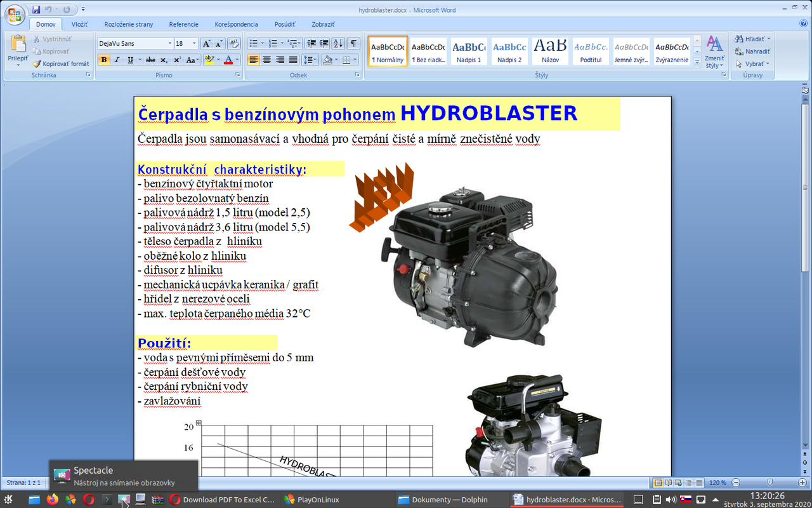812x508 pixels.
Task: Open the font name dropdown DejaVu Sans
Action: pos(169,44)
